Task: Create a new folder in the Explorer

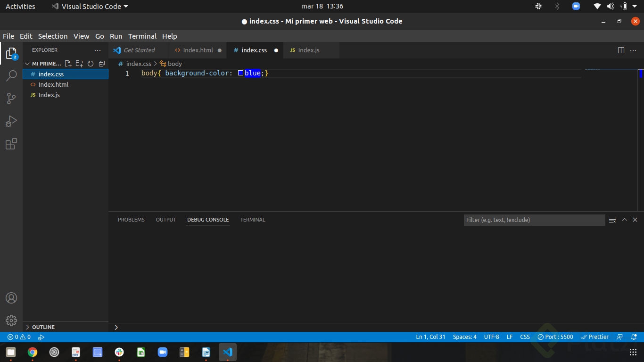Action: [79, 63]
